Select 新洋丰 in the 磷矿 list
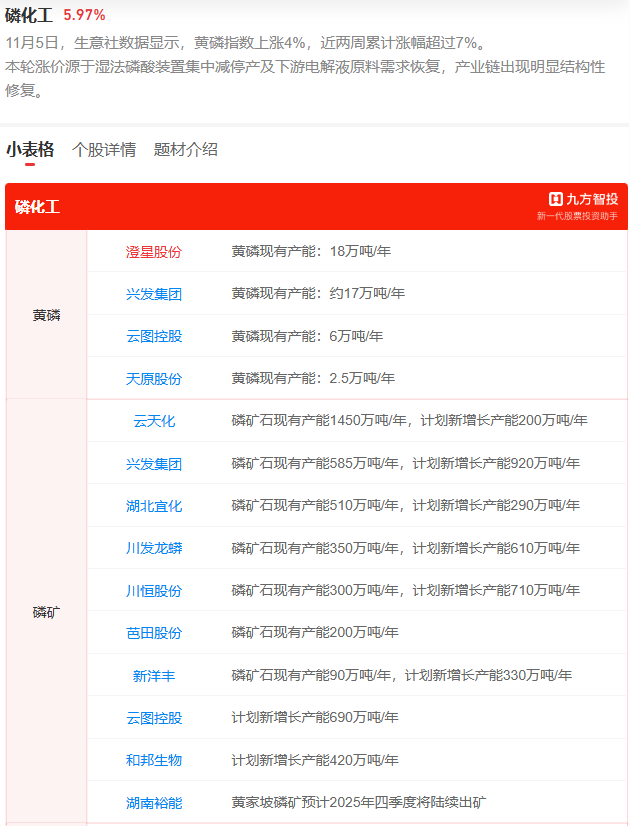The height and width of the screenshot is (826, 630). click(154, 676)
